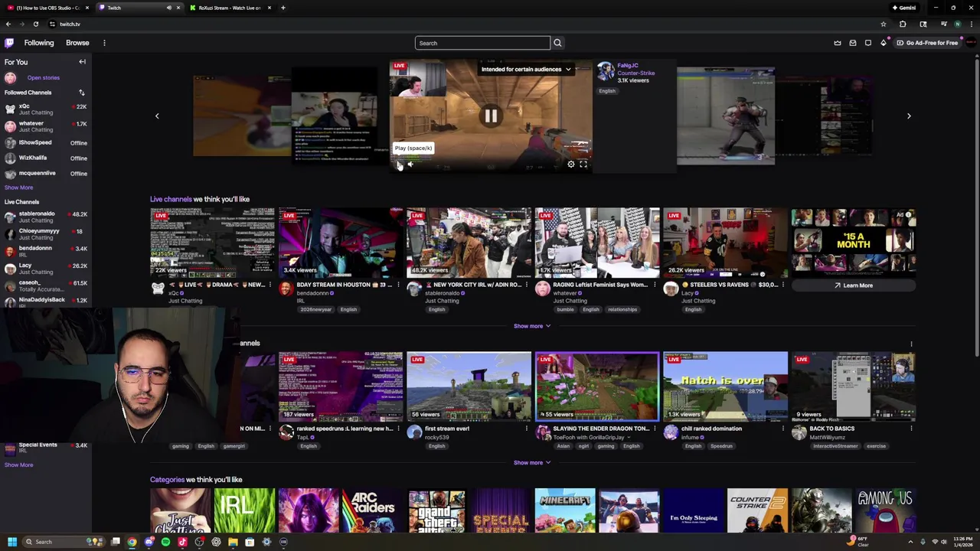
Task: Open Spotify from the taskbar
Action: pos(165,542)
